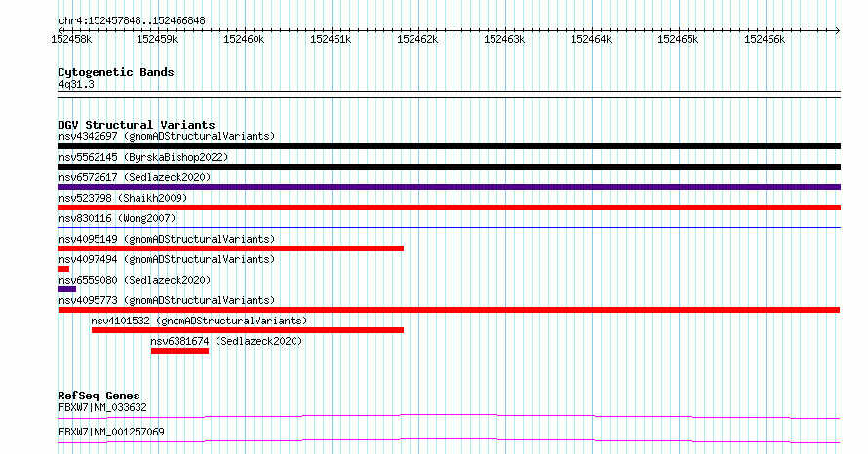Select the 152466k ruler tick label
868x454 pixels.
765,39
